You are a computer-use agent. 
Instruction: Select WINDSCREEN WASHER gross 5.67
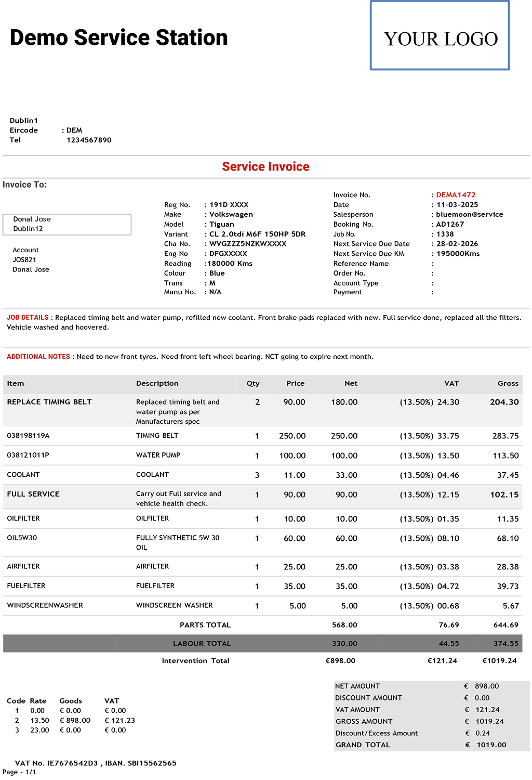tap(510, 606)
